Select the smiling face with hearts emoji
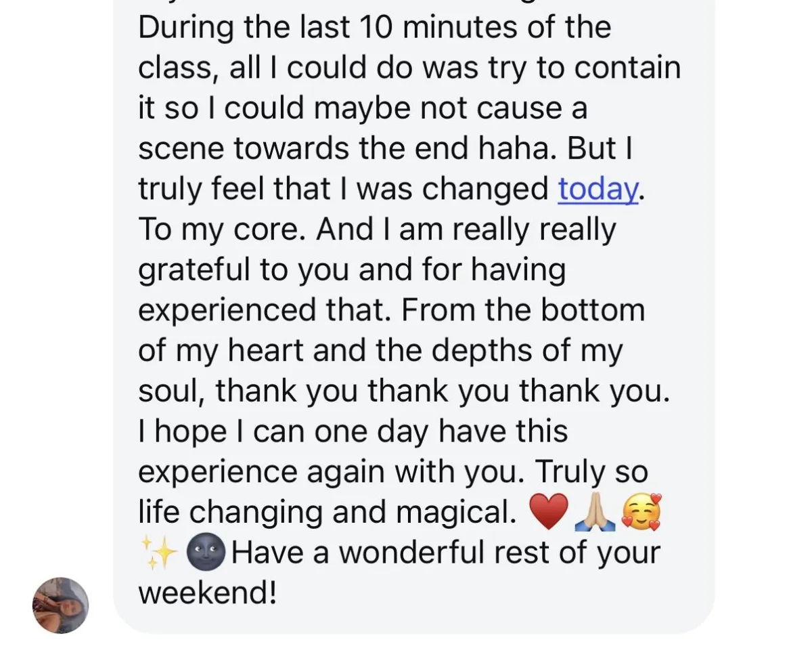Image resolution: width=812 pixels, height=646 pixels. point(641,513)
